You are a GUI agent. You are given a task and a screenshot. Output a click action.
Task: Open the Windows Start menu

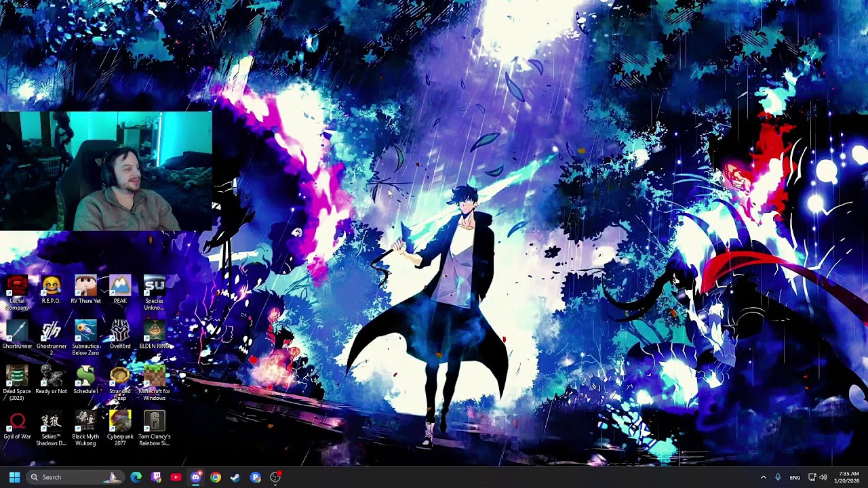tap(14, 477)
